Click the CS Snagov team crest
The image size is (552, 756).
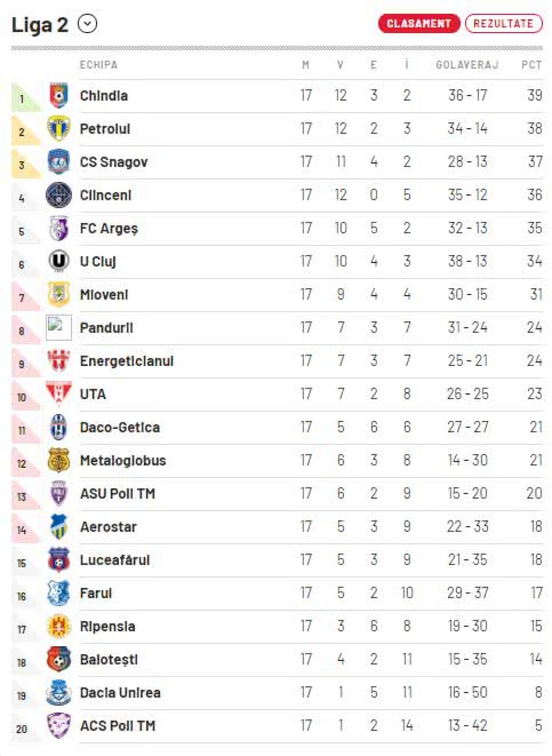tap(58, 162)
